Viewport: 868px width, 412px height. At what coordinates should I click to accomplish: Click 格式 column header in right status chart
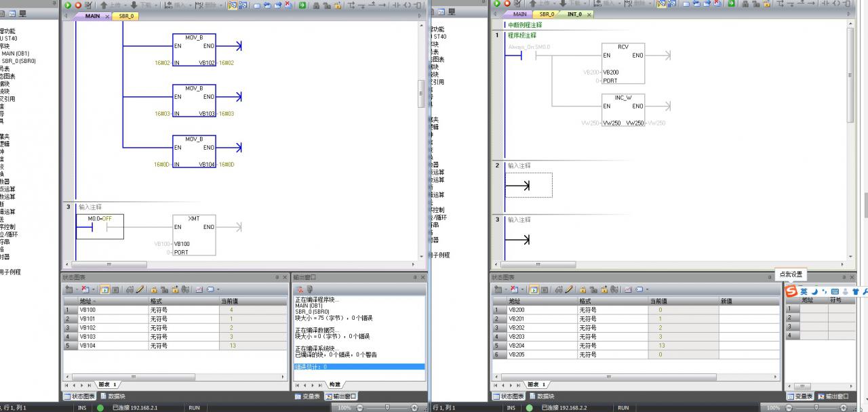coord(612,301)
